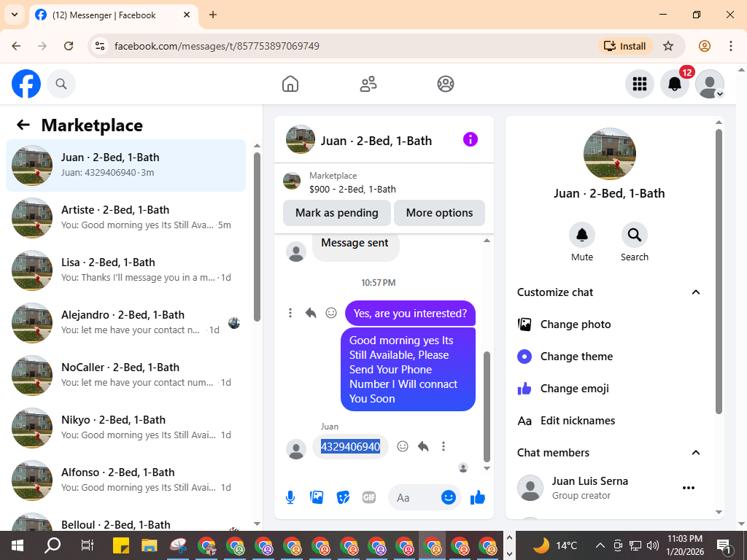This screenshot has height=560, width=747.
Task: Open options for Juan Luis Serna member
Action: (x=689, y=488)
